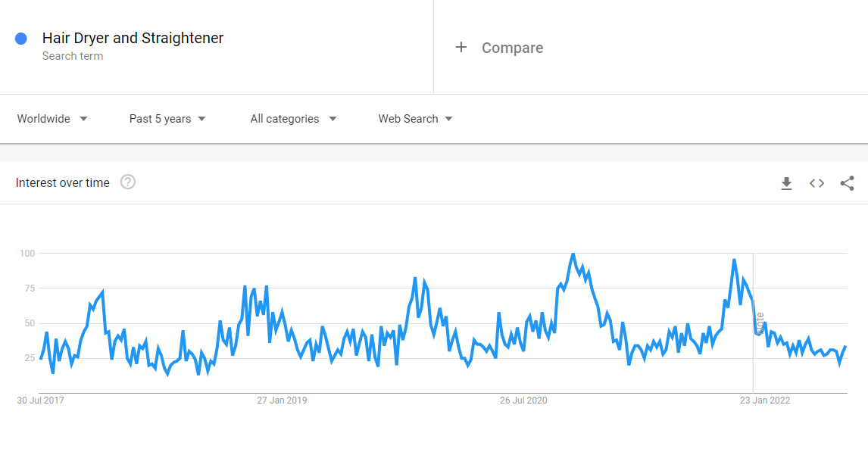Share the interest over time chart

pos(847,183)
